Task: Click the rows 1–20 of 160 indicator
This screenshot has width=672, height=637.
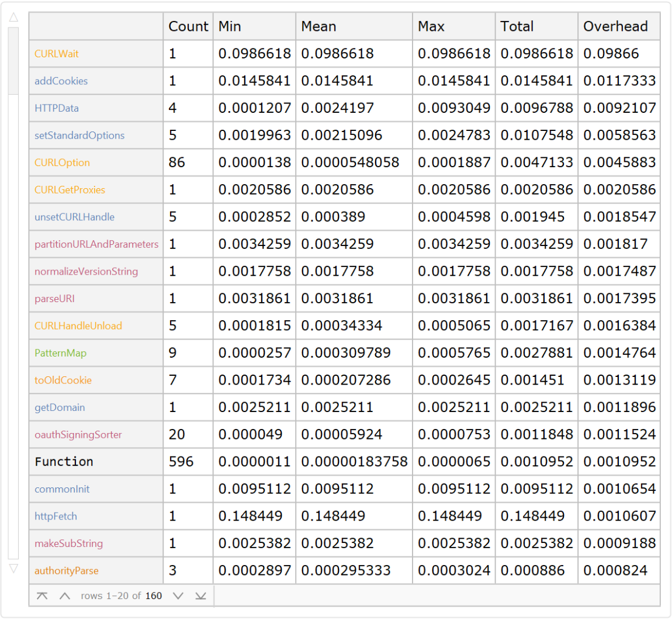Action: tap(121, 596)
